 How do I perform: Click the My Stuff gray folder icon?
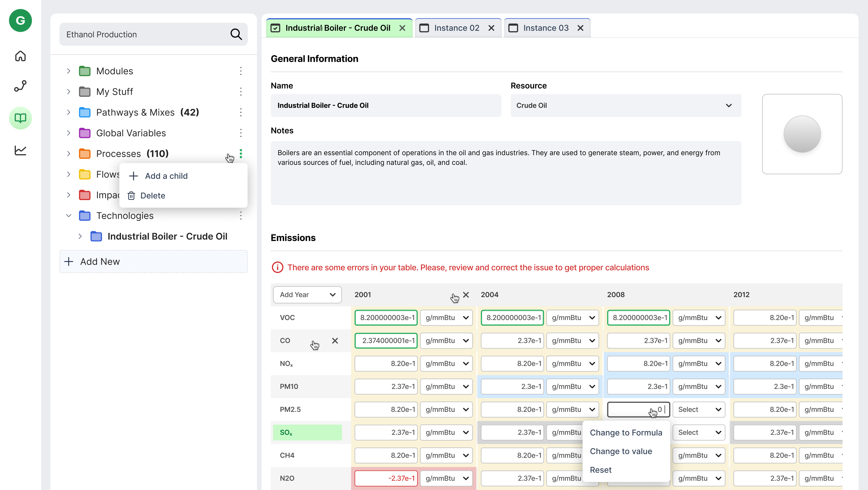(85, 92)
